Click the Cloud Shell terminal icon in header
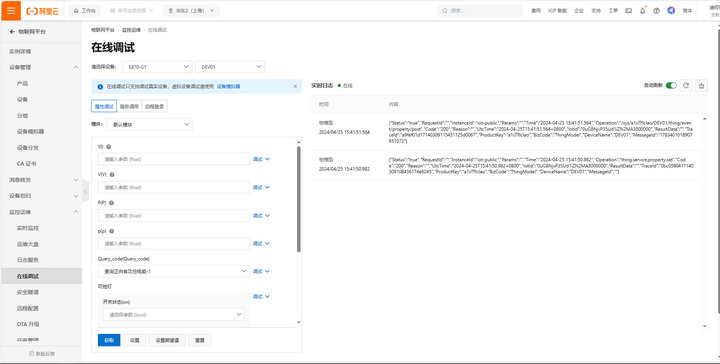Viewport: 720px width, 364px height. pos(629,11)
